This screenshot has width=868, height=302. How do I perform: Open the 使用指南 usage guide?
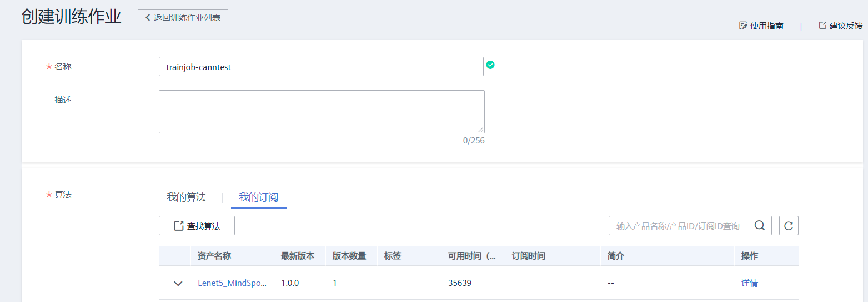click(761, 26)
